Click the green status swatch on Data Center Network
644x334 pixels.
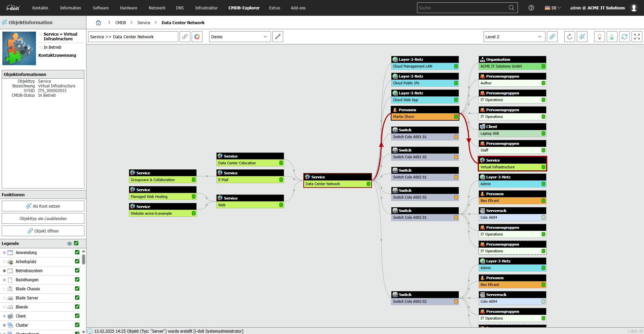pyautogui.click(x=368, y=184)
